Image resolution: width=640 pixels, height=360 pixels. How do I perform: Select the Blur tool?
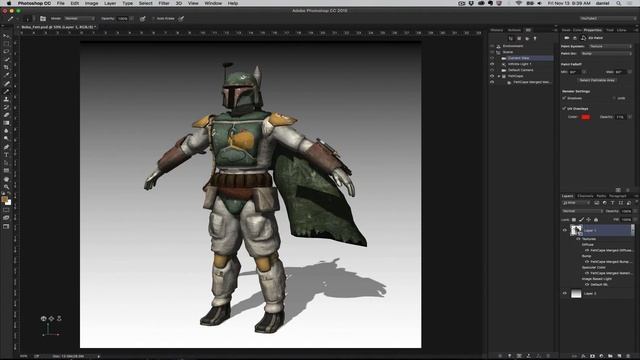coord(6,131)
